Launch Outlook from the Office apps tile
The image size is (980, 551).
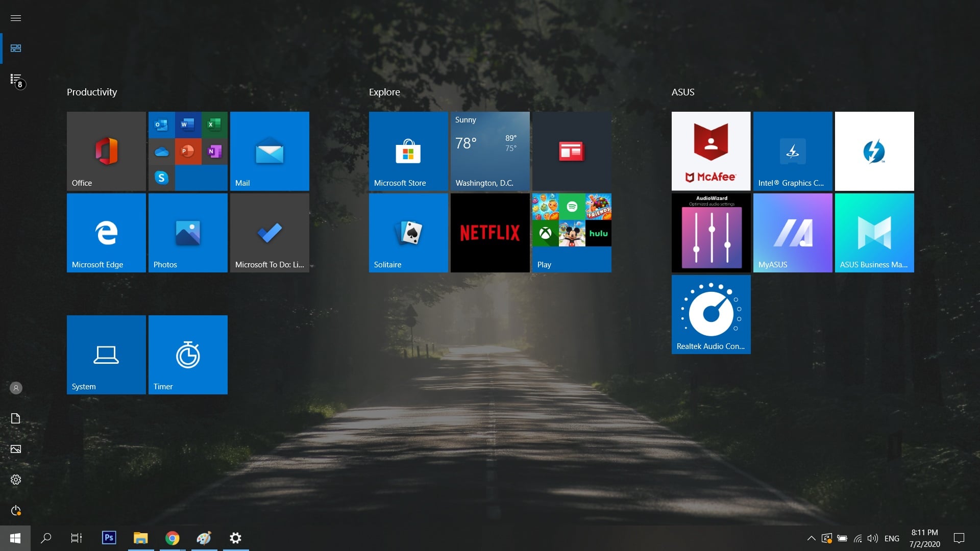click(161, 124)
